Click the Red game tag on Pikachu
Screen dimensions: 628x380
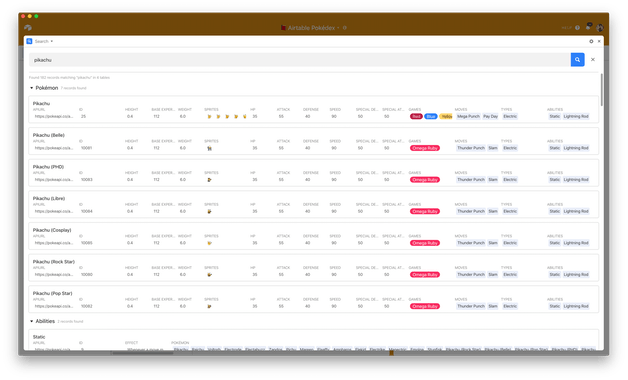point(416,117)
